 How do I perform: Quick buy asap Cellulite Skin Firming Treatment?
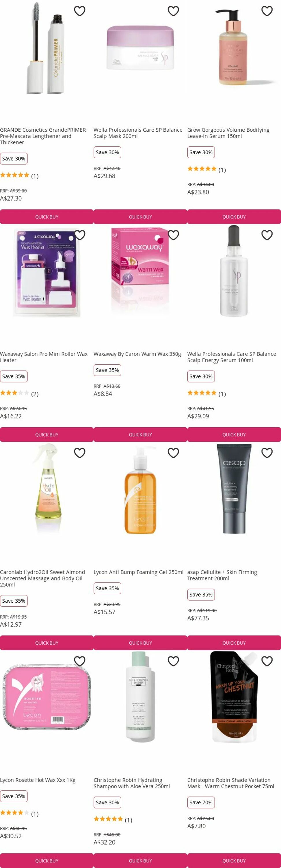pos(234,643)
